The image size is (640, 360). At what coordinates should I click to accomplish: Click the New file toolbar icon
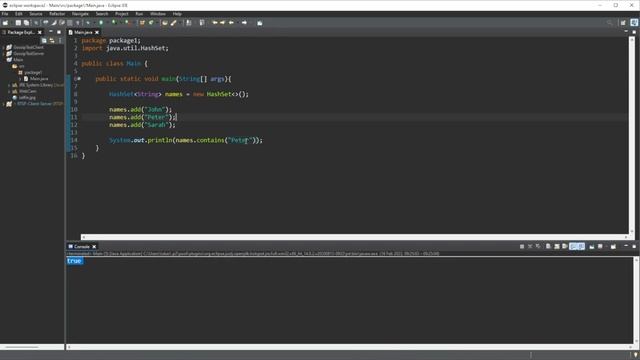pos(5,23)
